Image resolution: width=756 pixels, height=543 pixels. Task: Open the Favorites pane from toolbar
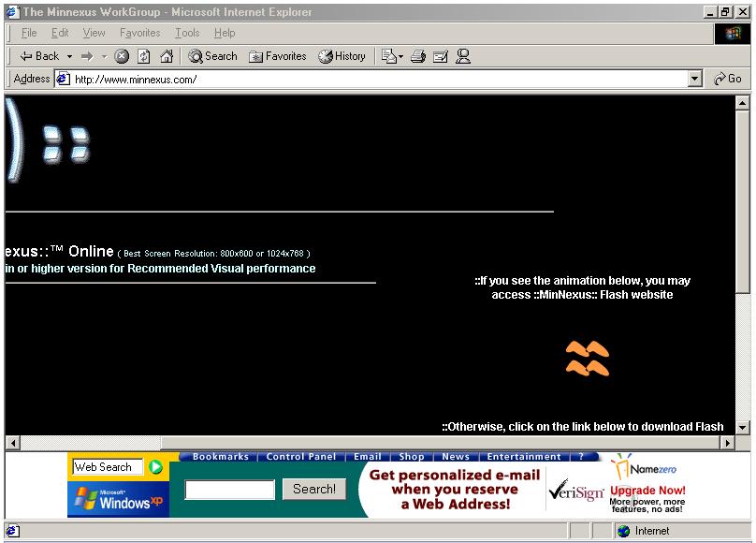[277, 56]
